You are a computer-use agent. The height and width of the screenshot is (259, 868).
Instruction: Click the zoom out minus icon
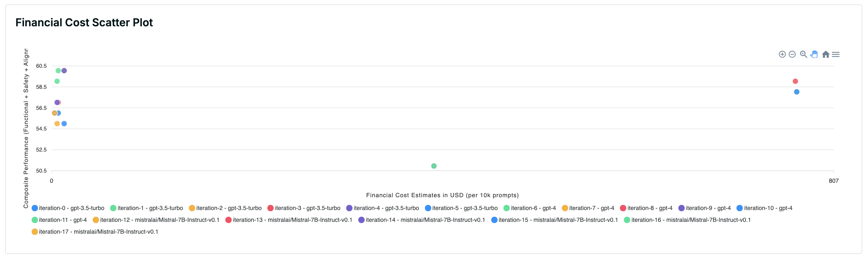tap(792, 54)
